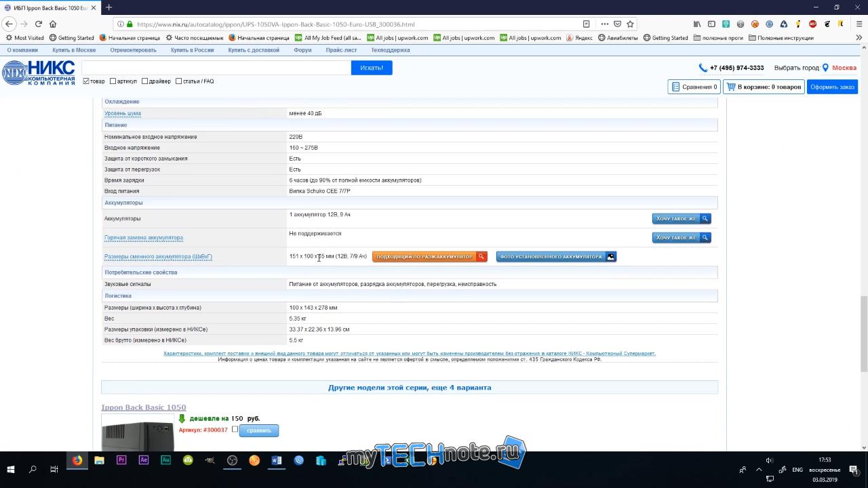Viewport: 868px width, 488px height.
Task: Check the драйвер search option
Action: click(145, 81)
